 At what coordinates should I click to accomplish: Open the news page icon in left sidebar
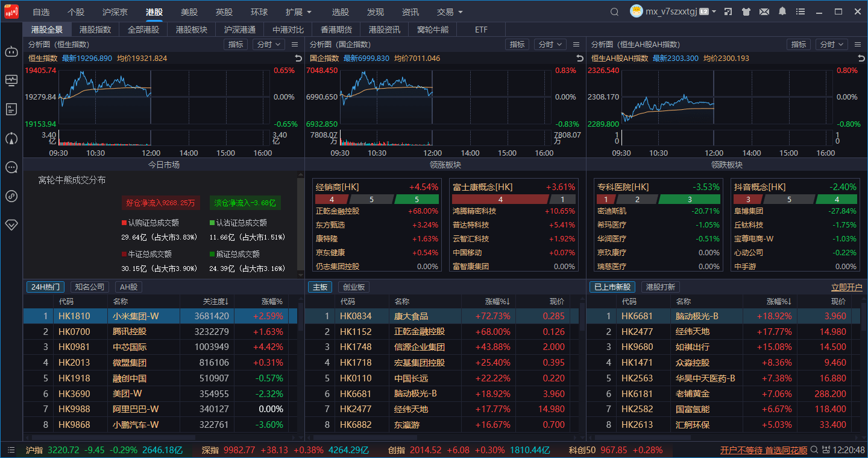click(11, 109)
